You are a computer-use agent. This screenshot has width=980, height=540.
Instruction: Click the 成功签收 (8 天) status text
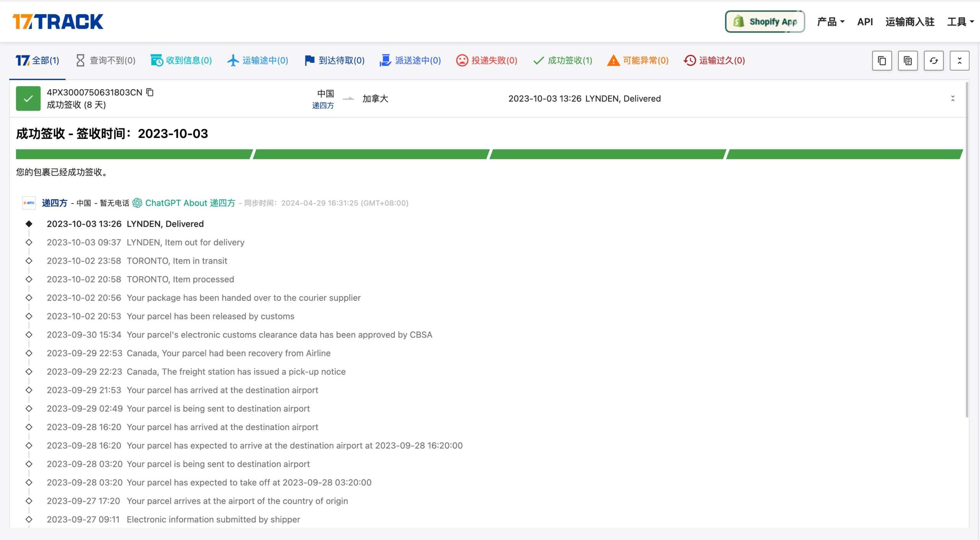click(x=76, y=105)
